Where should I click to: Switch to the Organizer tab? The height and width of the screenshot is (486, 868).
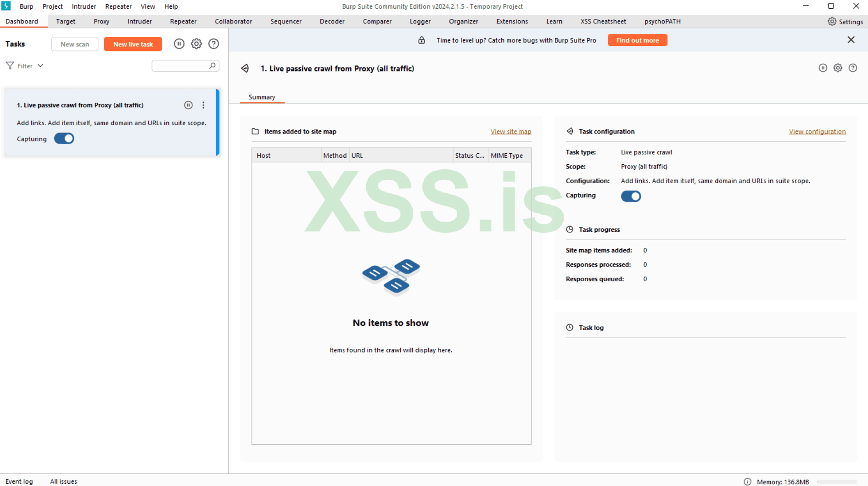(x=464, y=22)
